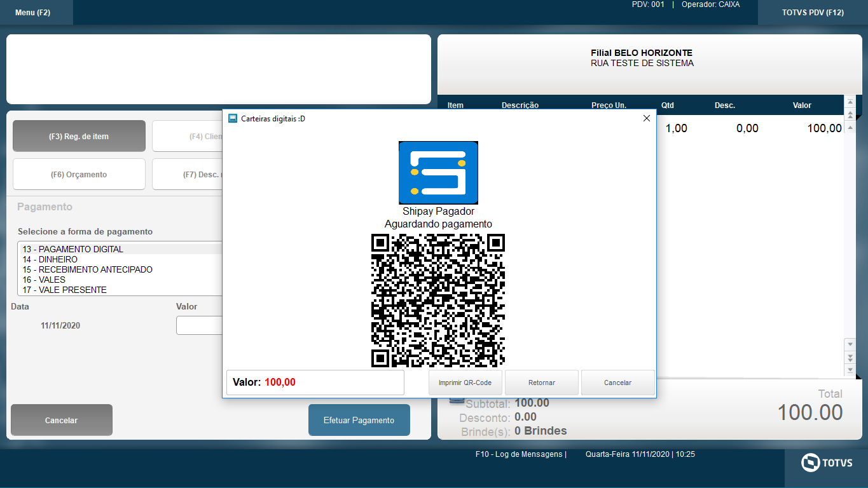Click Cancelar in the Pagamento panel
868x488 pixels.
point(62,420)
